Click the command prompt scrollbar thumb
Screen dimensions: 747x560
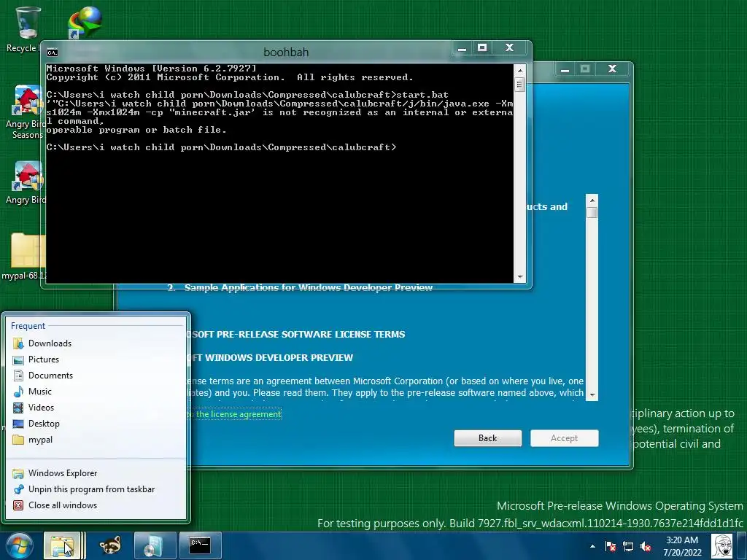tap(519, 85)
